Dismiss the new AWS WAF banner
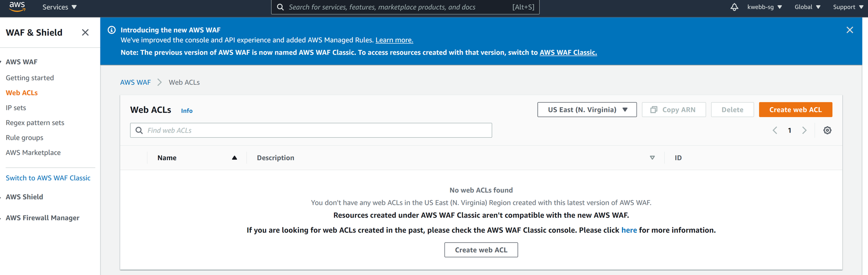 (849, 30)
